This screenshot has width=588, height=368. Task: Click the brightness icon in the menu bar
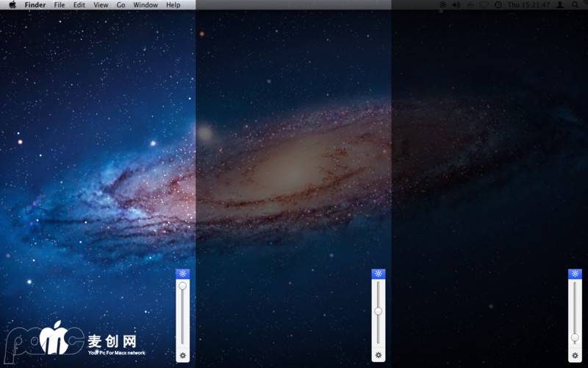pyautogui.click(x=442, y=4)
